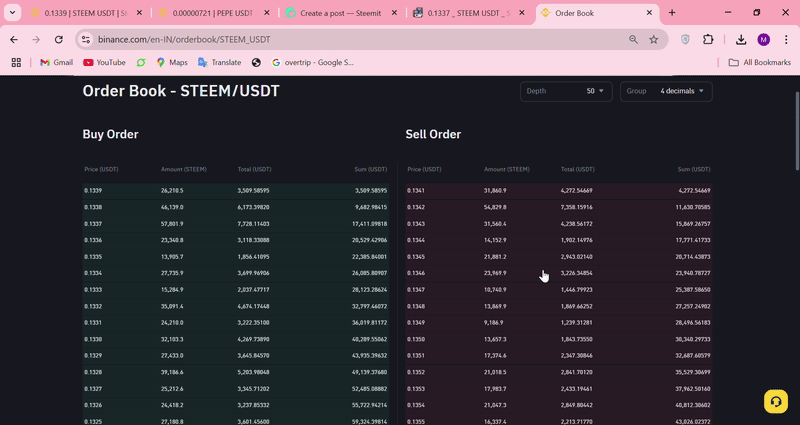Click sell amount 31,560.4
The height and width of the screenshot is (425, 800).
tap(495, 223)
